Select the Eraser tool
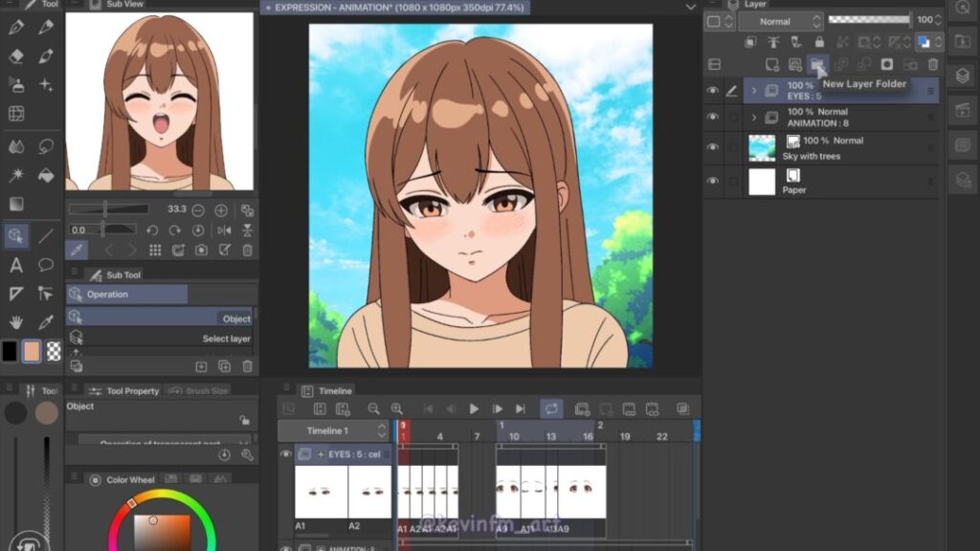 (x=16, y=56)
